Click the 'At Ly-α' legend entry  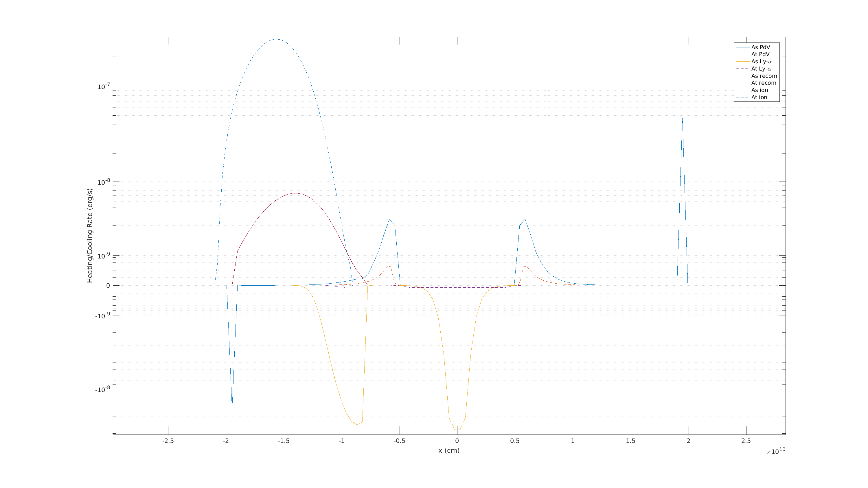(x=757, y=69)
